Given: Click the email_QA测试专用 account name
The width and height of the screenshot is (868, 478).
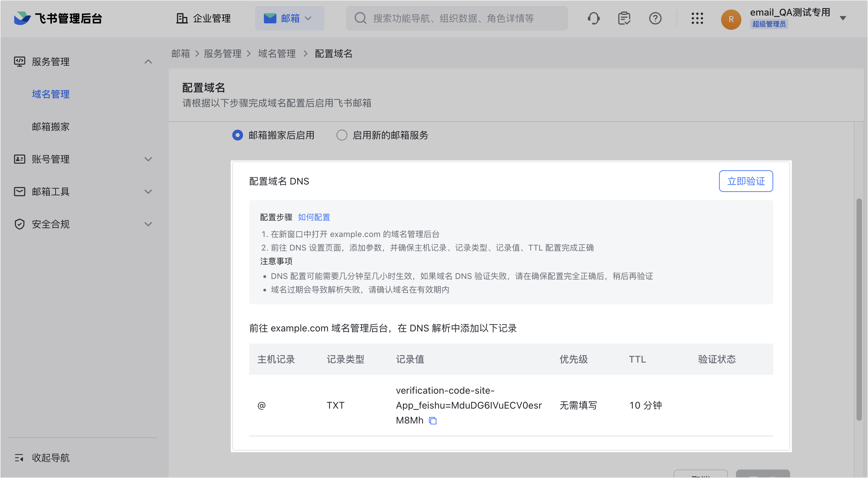Looking at the screenshot, I should pos(790,13).
